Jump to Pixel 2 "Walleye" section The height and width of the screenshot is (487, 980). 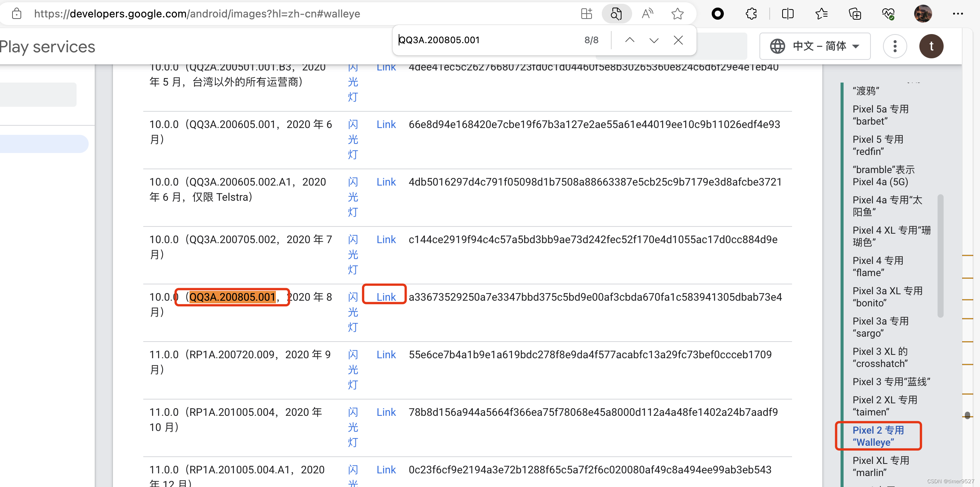(878, 436)
